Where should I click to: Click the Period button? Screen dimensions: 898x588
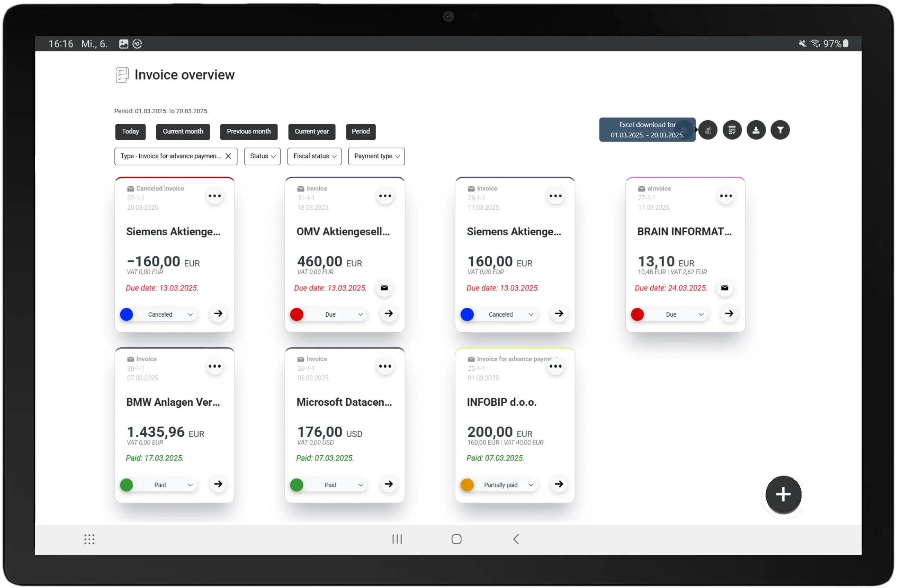point(361,132)
